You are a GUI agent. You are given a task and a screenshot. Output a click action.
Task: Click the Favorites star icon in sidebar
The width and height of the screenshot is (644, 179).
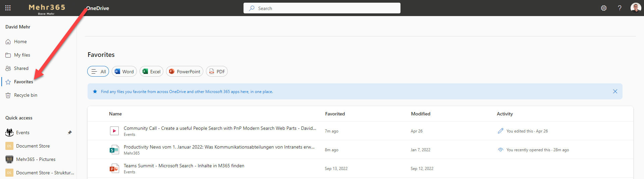[x=8, y=82]
